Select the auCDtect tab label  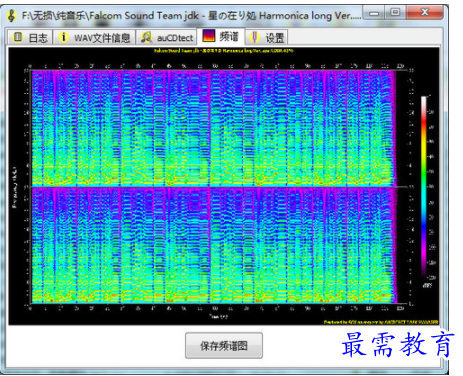coord(175,38)
